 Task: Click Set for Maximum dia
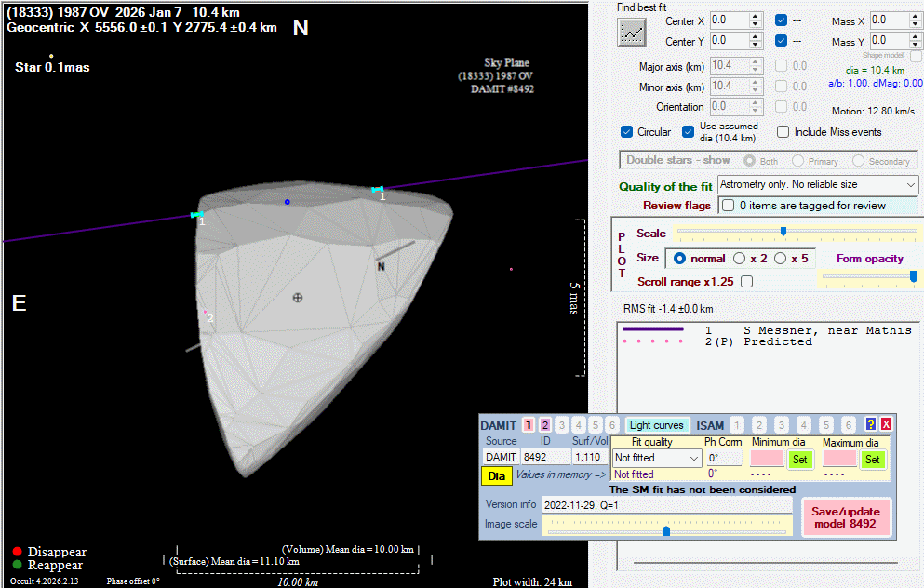pyautogui.click(x=872, y=459)
